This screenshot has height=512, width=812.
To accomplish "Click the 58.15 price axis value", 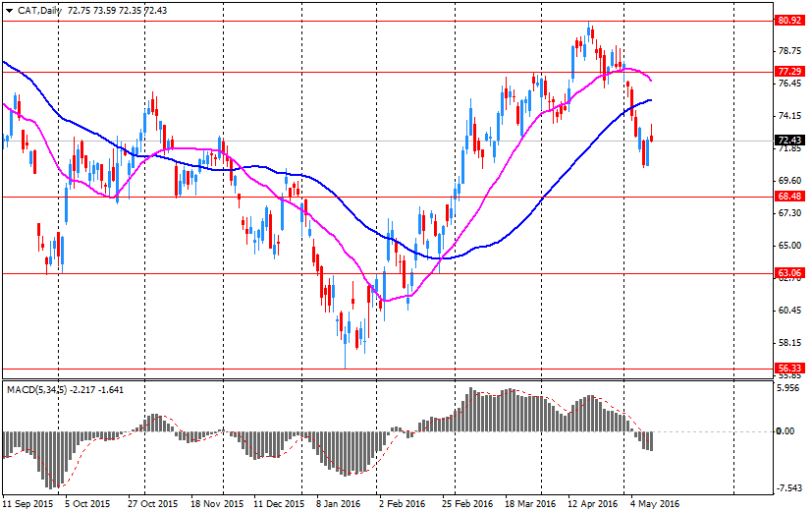I will coord(789,343).
